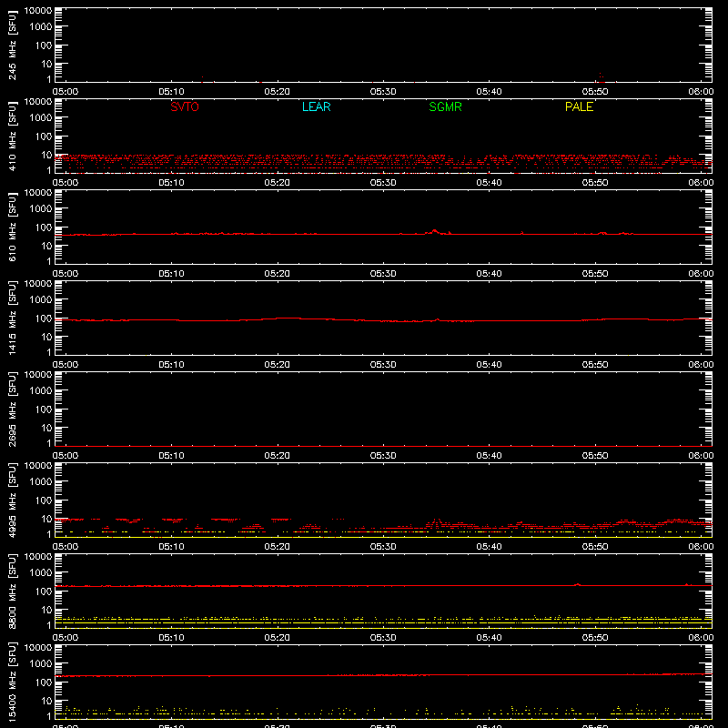Click the 10 tick of the 15400 MHz panel
The height and width of the screenshot is (728, 728).
click(x=46, y=701)
